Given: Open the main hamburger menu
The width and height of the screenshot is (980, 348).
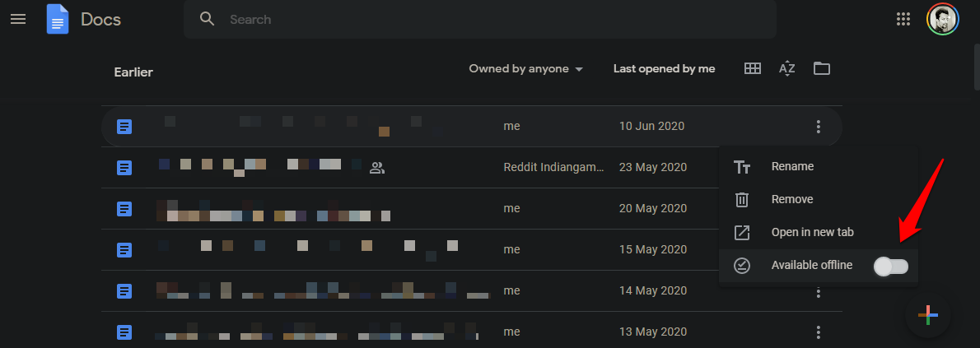Looking at the screenshot, I should (18, 20).
